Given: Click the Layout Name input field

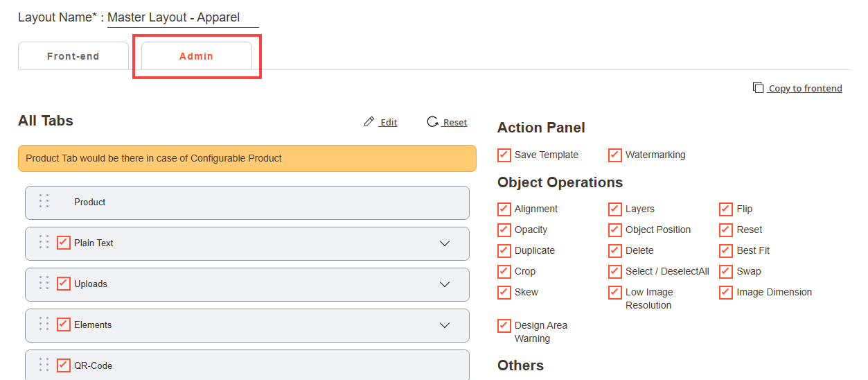Looking at the screenshot, I should (183, 18).
